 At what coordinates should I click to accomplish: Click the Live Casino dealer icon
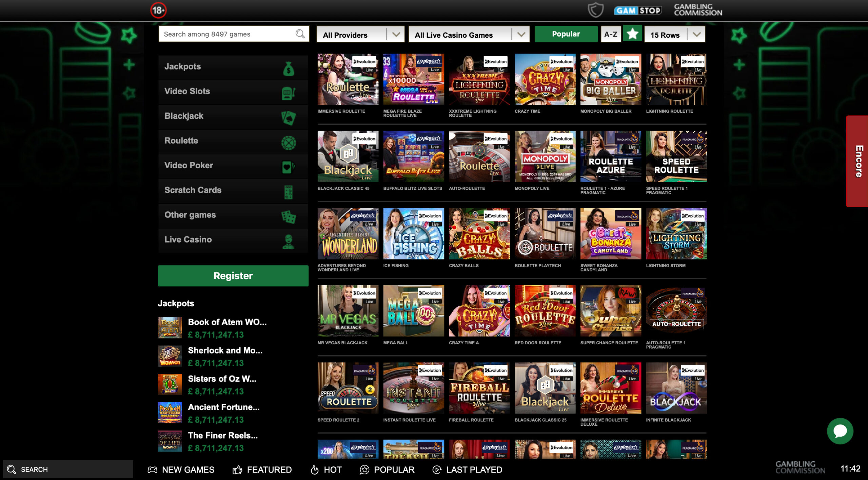tap(289, 242)
